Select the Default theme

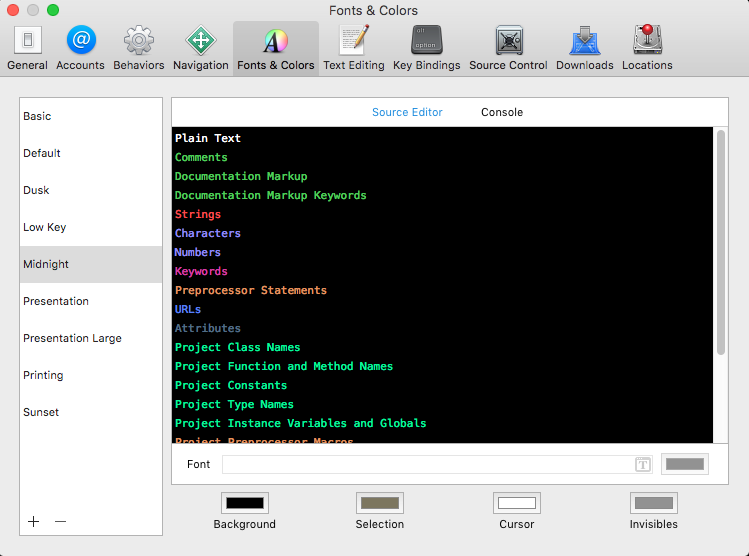(91, 153)
